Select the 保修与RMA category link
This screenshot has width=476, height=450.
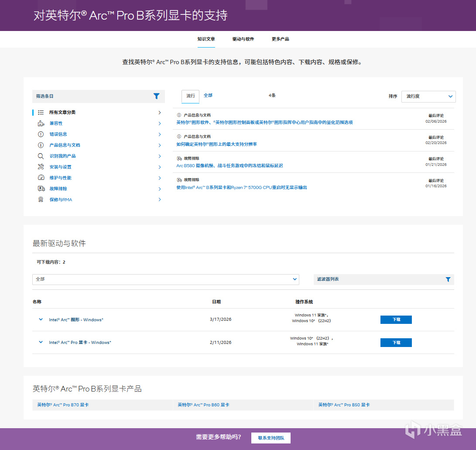click(x=61, y=200)
